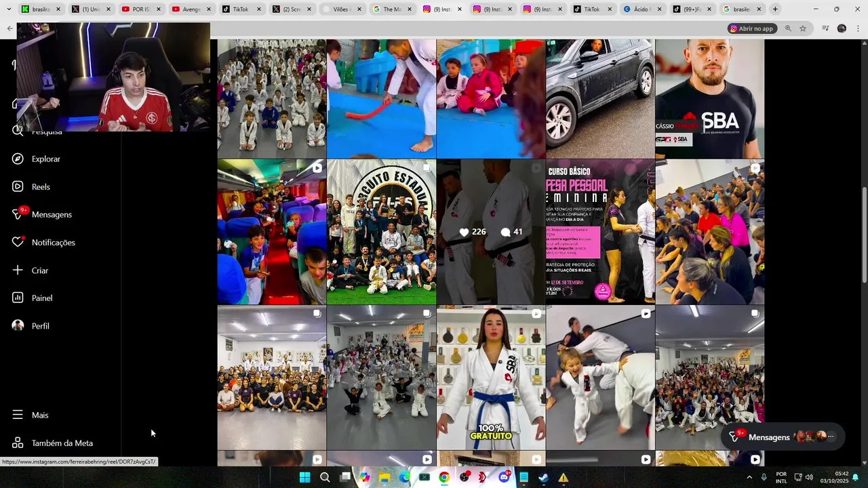Open Steam from the taskbar
Screen dimensions: 868x488
click(543, 477)
